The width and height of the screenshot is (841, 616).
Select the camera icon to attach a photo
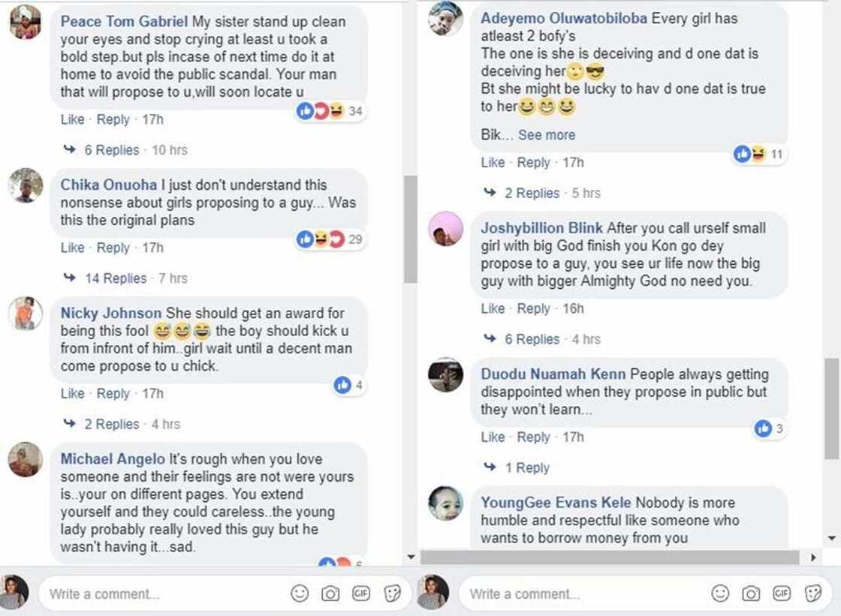coord(330,593)
